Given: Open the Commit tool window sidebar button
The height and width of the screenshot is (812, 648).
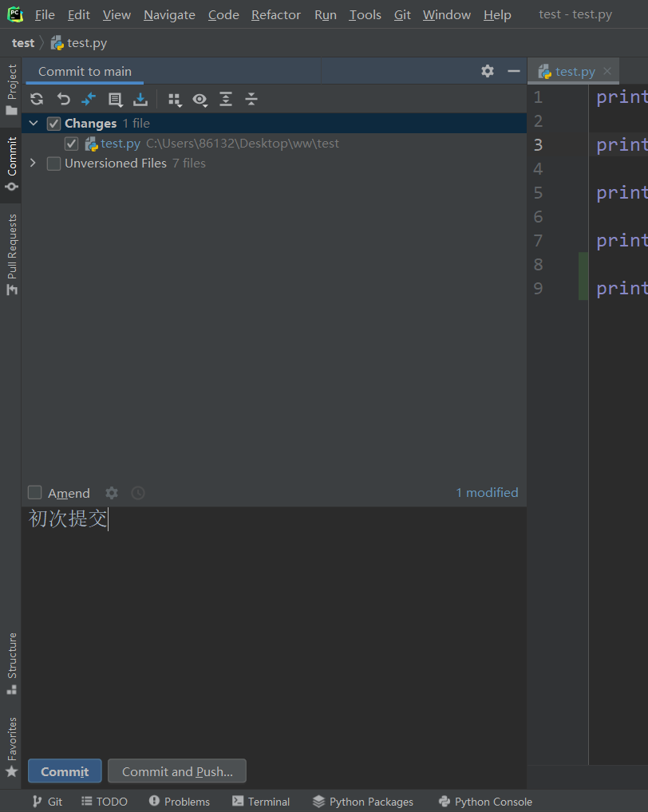Looking at the screenshot, I should click(11, 164).
